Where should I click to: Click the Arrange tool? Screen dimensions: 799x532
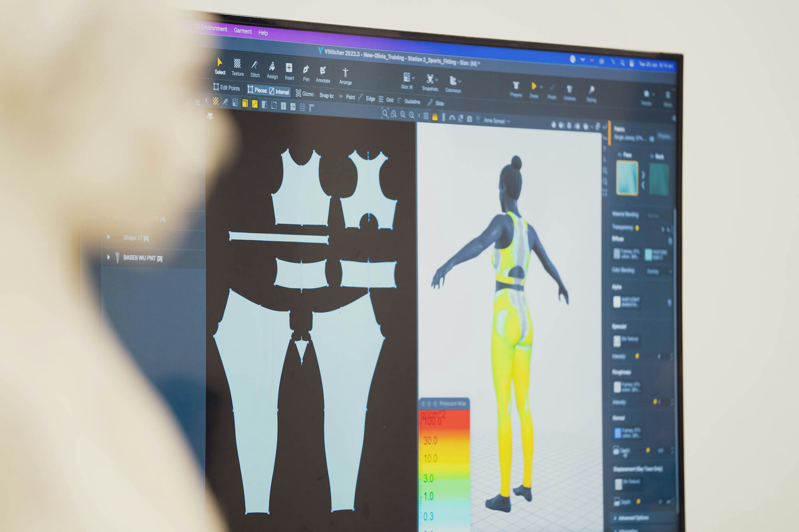pos(345,76)
